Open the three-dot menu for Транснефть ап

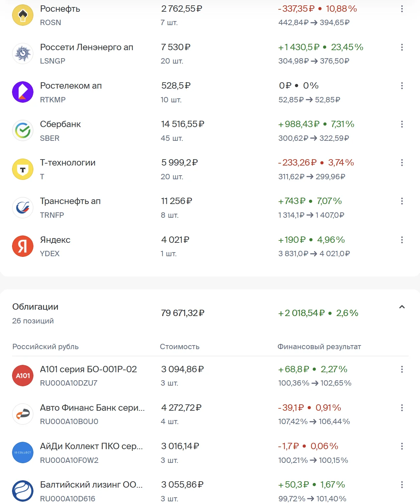(x=402, y=201)
